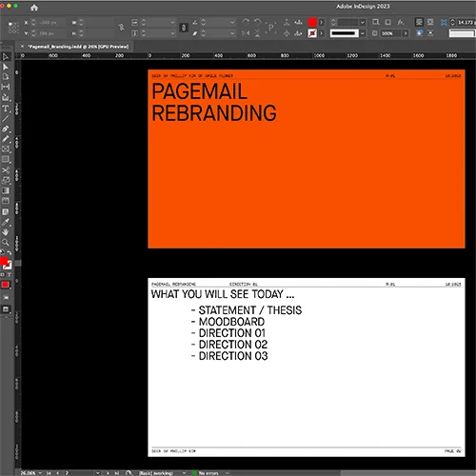Open shear angle dropdown
476x476 pixels.
[x=232, y=33]
